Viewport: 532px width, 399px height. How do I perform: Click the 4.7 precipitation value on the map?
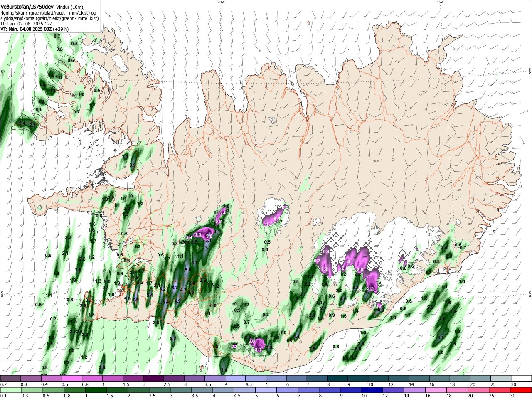[183, 290]
